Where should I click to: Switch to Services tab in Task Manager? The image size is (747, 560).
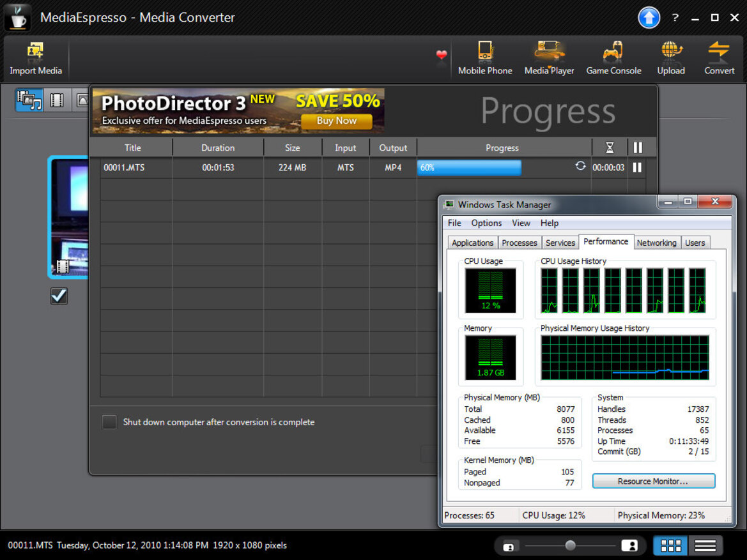click(560, 243)
